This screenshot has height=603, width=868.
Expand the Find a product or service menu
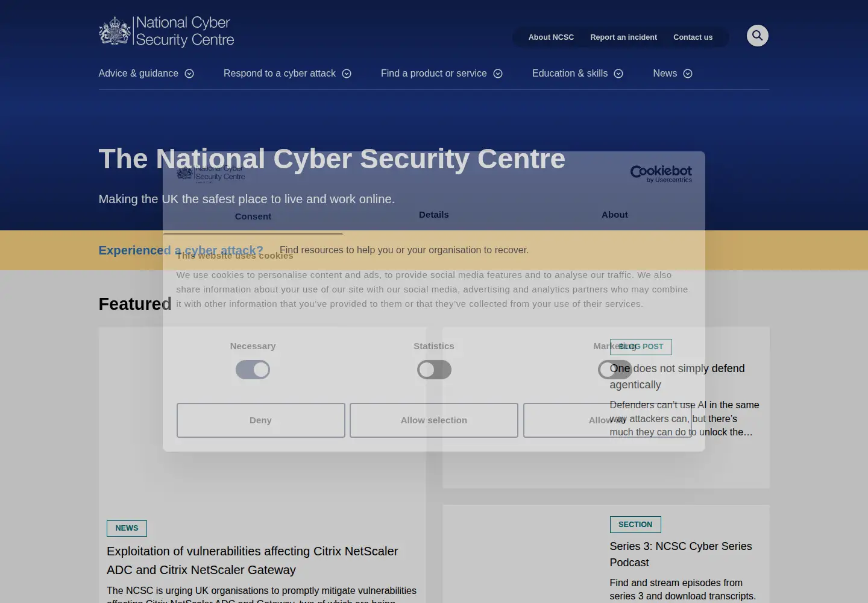442,74
